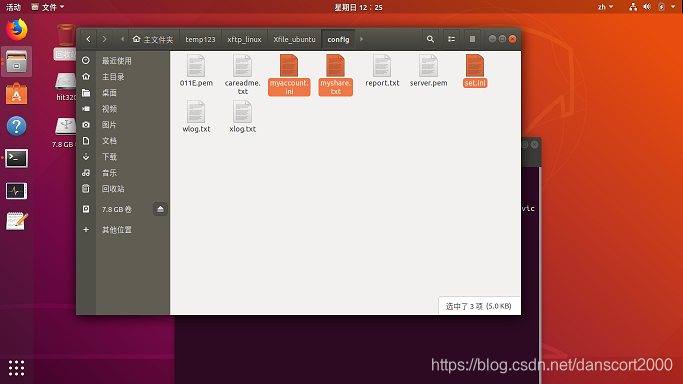Select the 011E.pem file icon
The width and height of the screenshot is (683, 384).
(196, 66)
